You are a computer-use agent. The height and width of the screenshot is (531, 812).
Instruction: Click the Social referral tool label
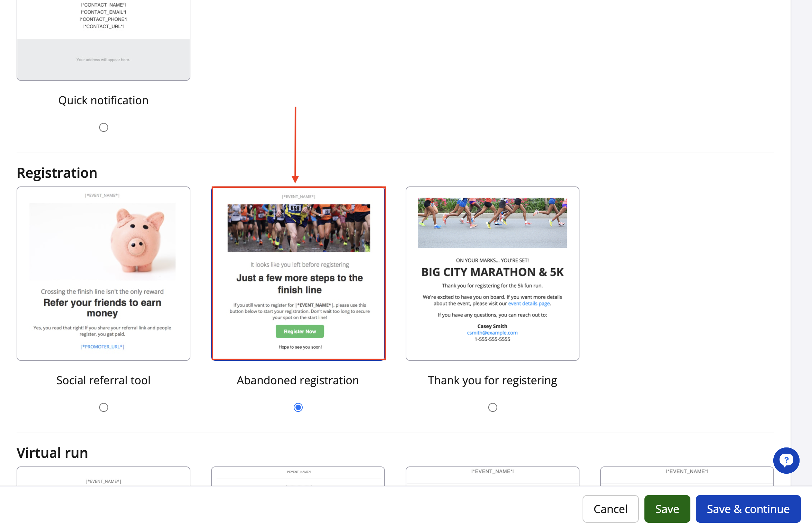click(103, 380)
